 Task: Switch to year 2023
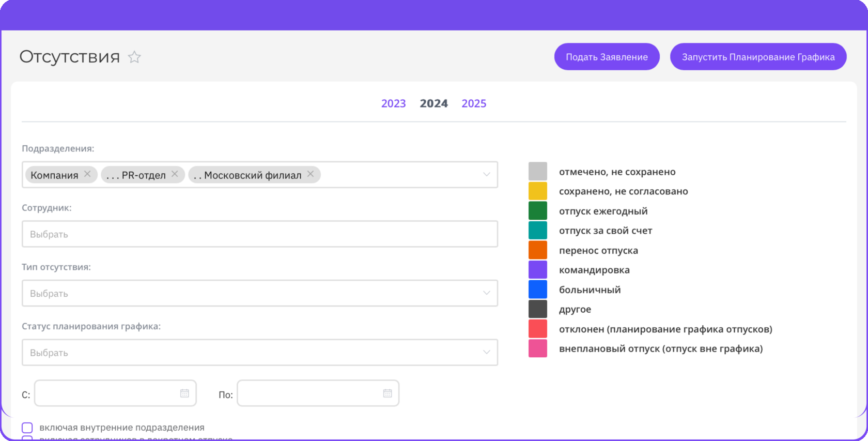394,103
